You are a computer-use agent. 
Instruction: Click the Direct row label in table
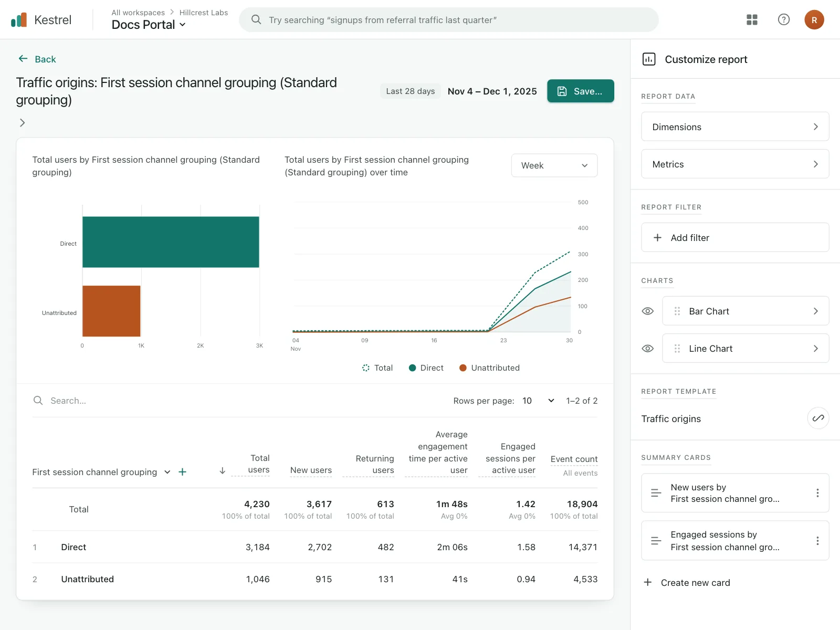[73, 547]
